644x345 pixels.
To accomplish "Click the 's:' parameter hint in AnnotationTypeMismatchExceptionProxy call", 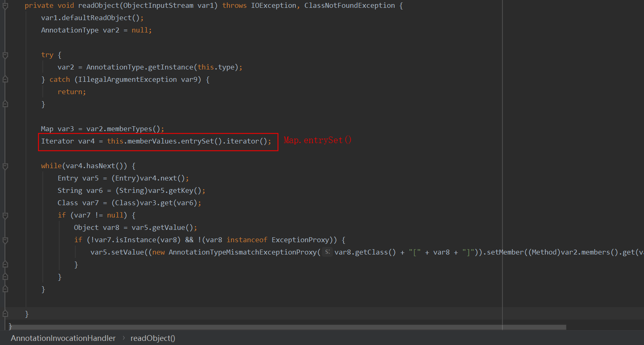I will coord(327,252).
